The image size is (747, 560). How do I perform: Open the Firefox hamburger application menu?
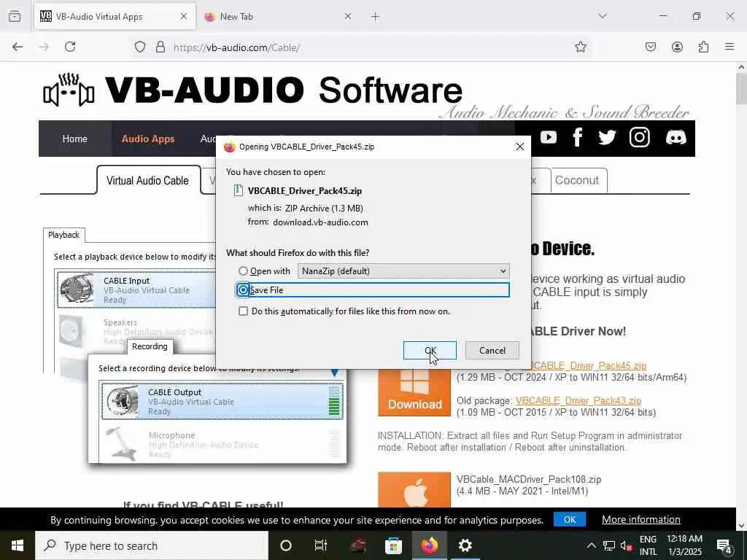729,47
